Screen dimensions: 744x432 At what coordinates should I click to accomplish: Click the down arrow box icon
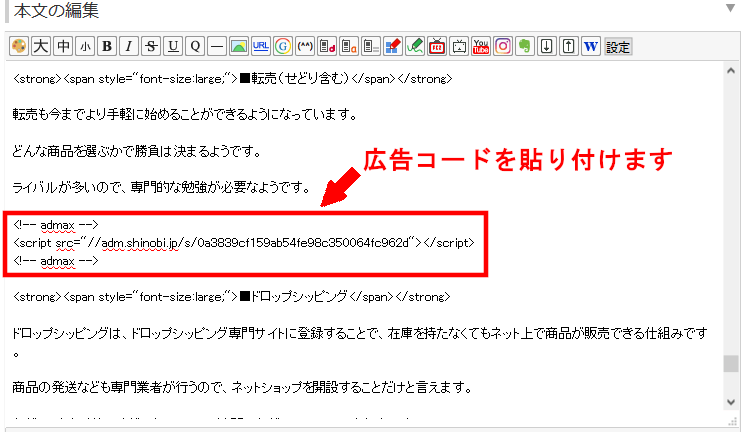pos(547,47)
